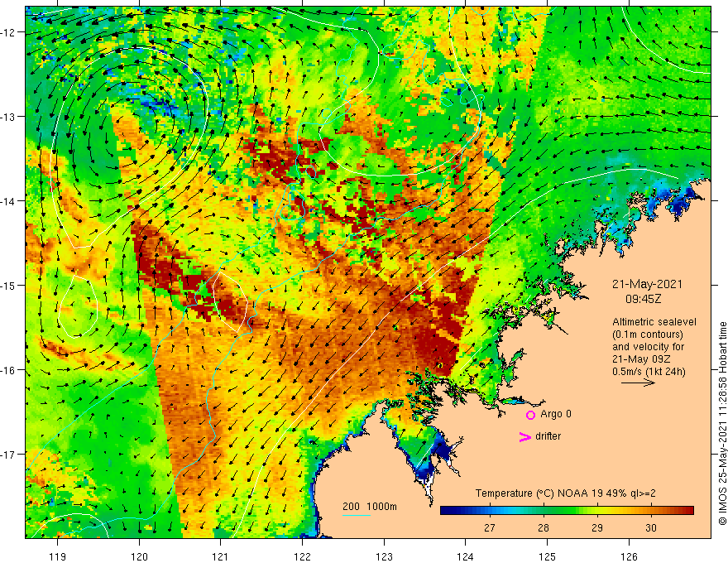The height and width of the screenshot is (563, 728).
Task: Click the longitude axis label 123
Action: coord(384,556)
